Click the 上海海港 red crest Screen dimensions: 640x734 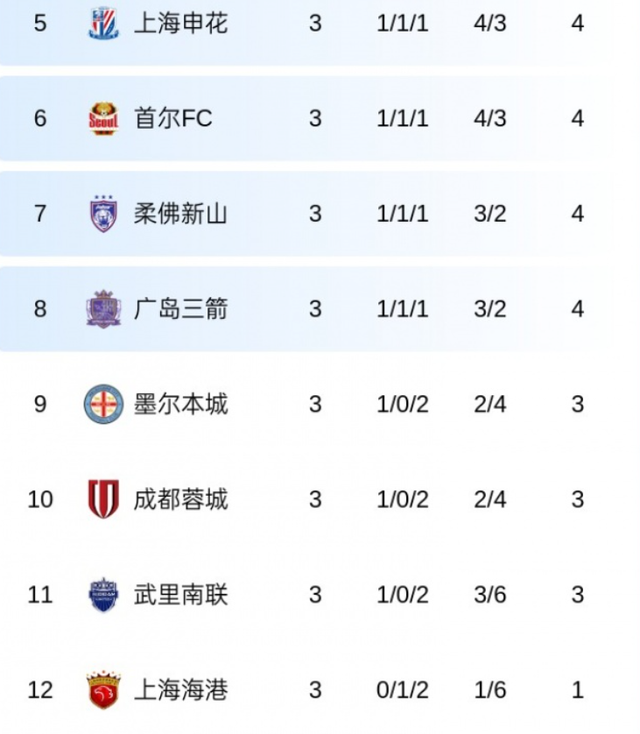pyautogui.click(x=103, y=690)
